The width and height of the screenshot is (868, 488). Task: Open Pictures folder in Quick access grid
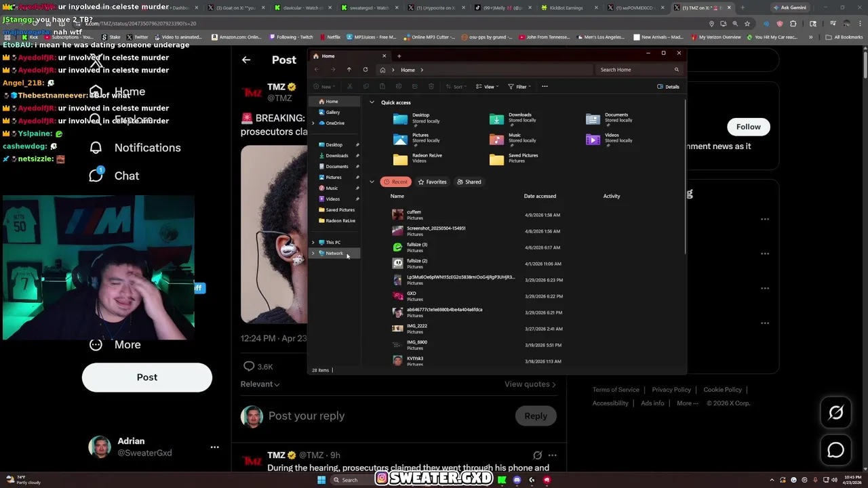click(x=418, y=138)
